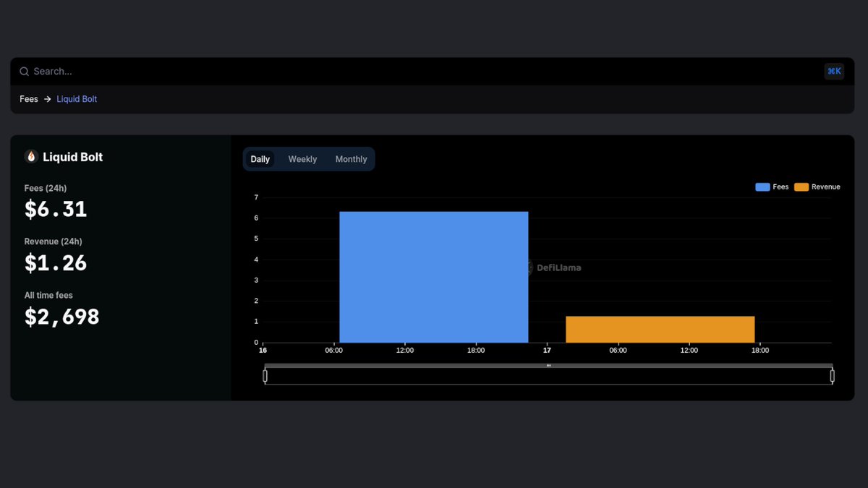868x488 pixels.
Task: Grab the left handle of range slider
Action: tap(265, 375)
